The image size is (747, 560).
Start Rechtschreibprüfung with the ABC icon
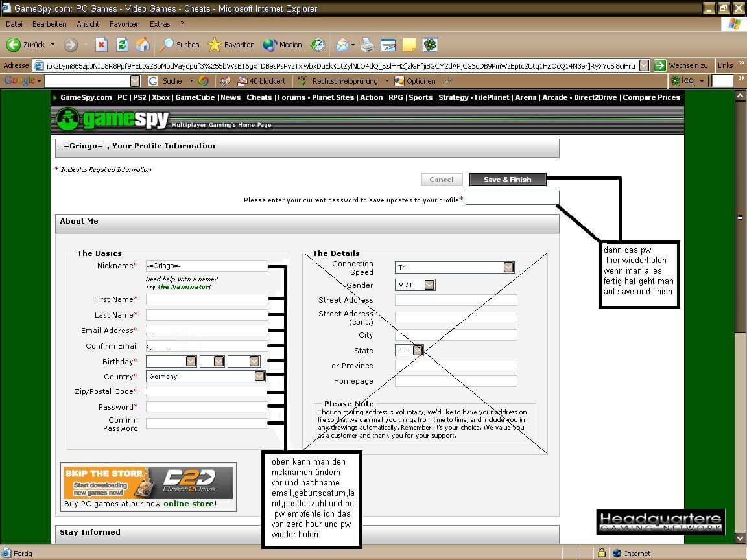(302, 80)
